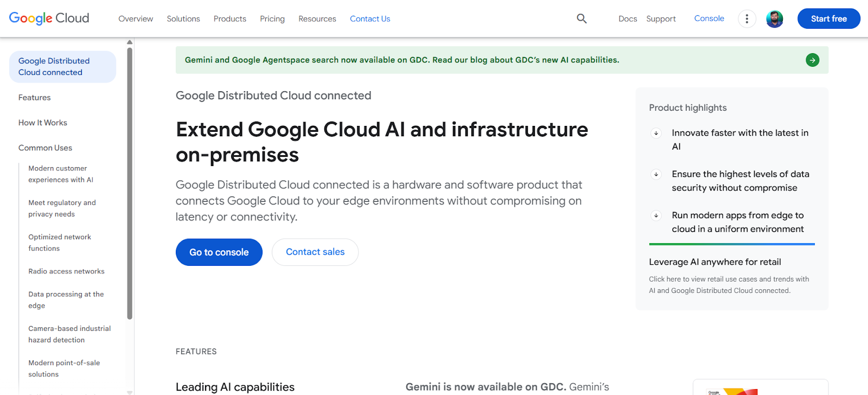Open the three-dot more options menu

point(747,19)
